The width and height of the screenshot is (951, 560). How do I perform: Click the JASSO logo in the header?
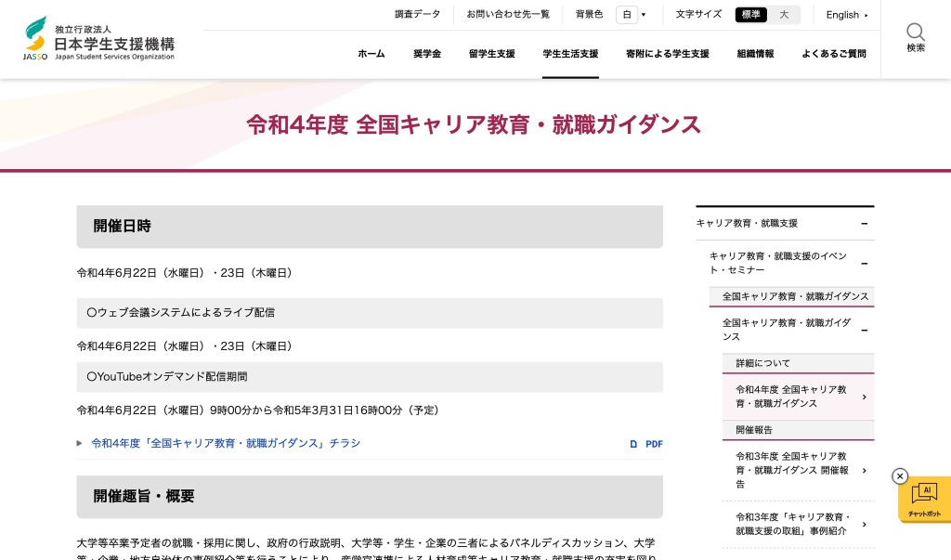tap(98, 39)
